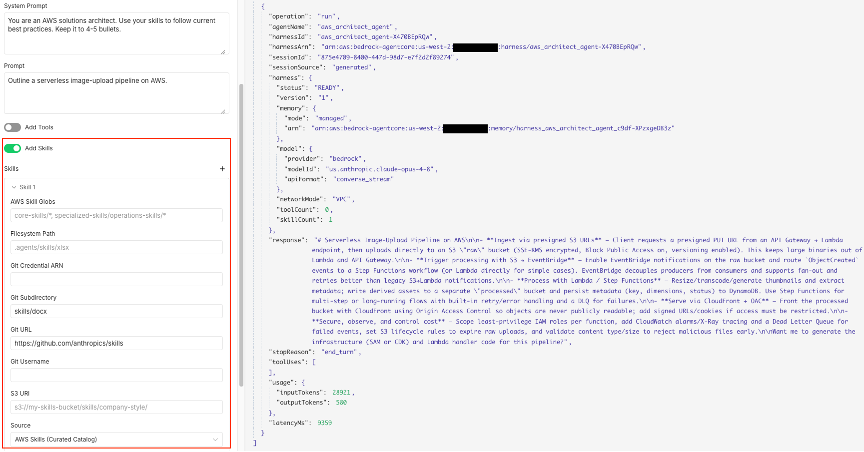Click the Filesystem Path input field
Screen dimensions: 864x452
click(116, 247)
